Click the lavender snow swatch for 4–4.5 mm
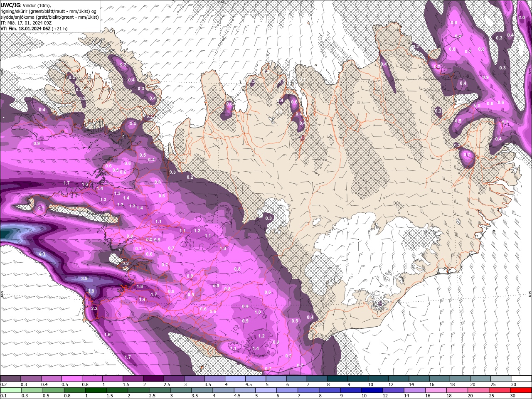Viewport: 532px width, 399px height. pyautogui.click(x=235, y=379)
